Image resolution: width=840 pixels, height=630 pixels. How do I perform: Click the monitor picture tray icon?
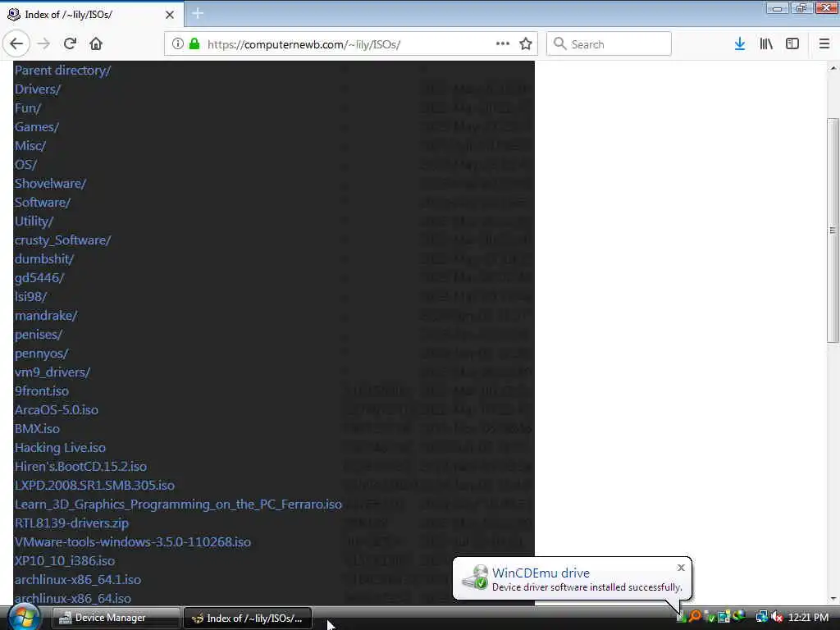click(724, 617)
